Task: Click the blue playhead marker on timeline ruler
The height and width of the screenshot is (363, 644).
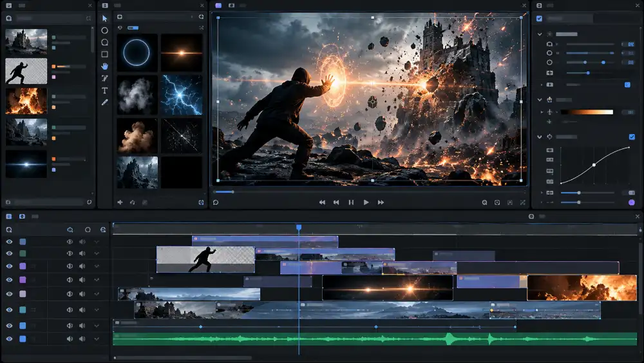Action: point(299,228)
